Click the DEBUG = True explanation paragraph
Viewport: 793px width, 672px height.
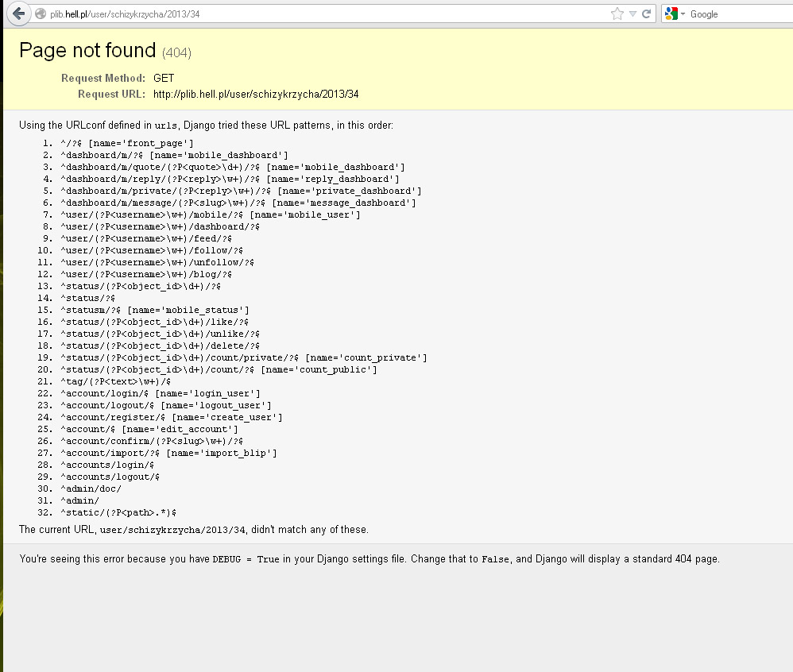pyautogui.click(x=369, y=558)
